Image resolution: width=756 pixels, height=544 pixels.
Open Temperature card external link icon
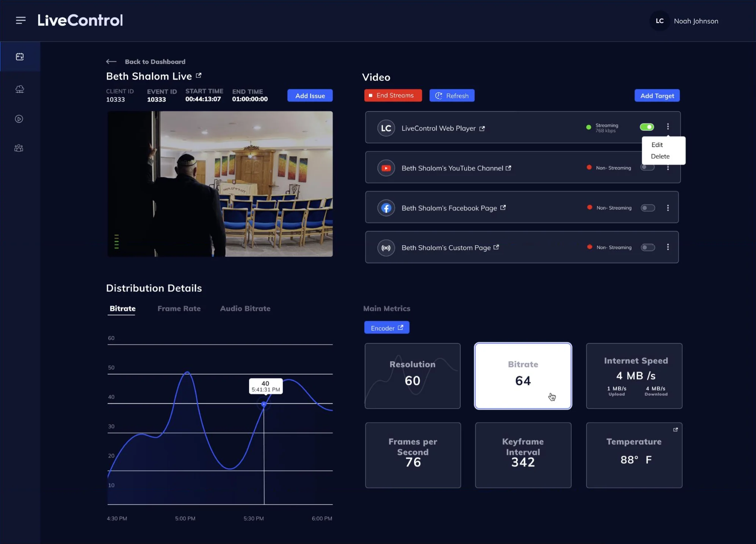tap(675, 430)
